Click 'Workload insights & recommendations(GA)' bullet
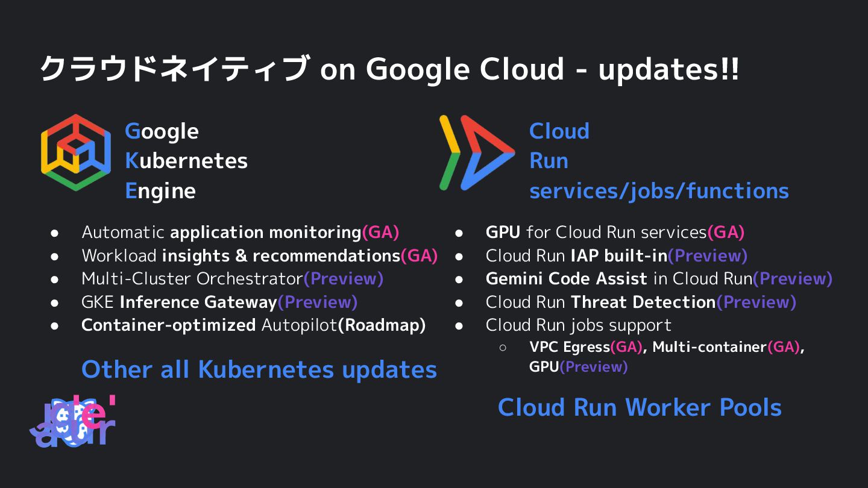This screenshot has width=868, height=488. 260,255
